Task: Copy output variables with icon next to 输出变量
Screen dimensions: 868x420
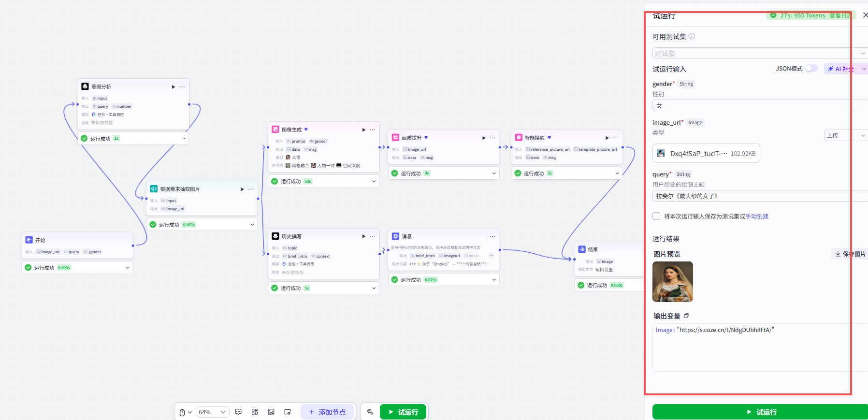Action: [686, 316]
